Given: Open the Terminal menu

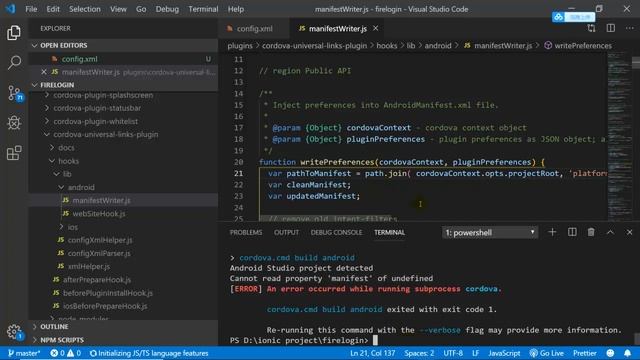Looking at the screenshot, I should [203, 9].
